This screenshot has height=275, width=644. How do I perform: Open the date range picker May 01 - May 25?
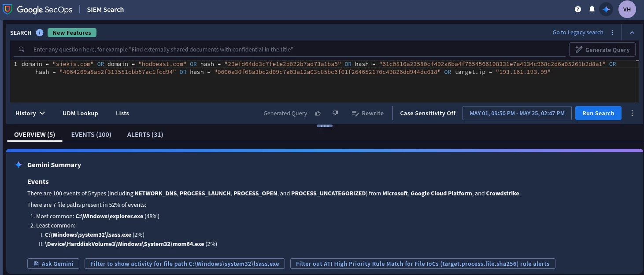click(517, 113)
